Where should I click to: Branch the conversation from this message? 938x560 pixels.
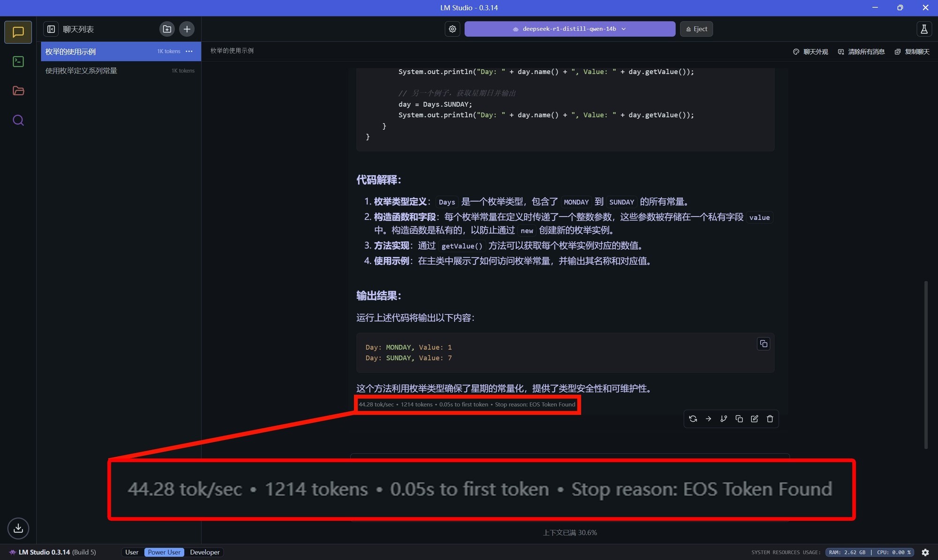pyautogui.click(x=724, y=419)
